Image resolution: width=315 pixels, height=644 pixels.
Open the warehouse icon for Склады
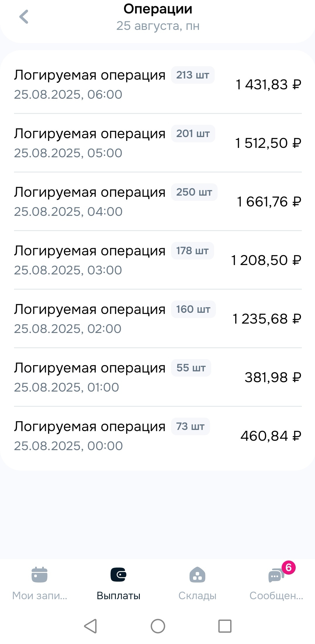coord(197,574)
